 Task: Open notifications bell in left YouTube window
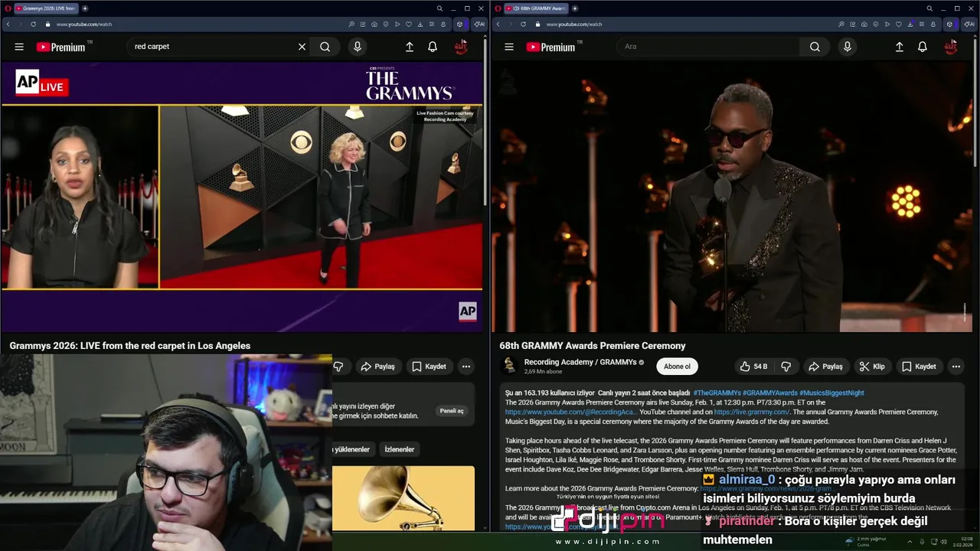(433, 47)
